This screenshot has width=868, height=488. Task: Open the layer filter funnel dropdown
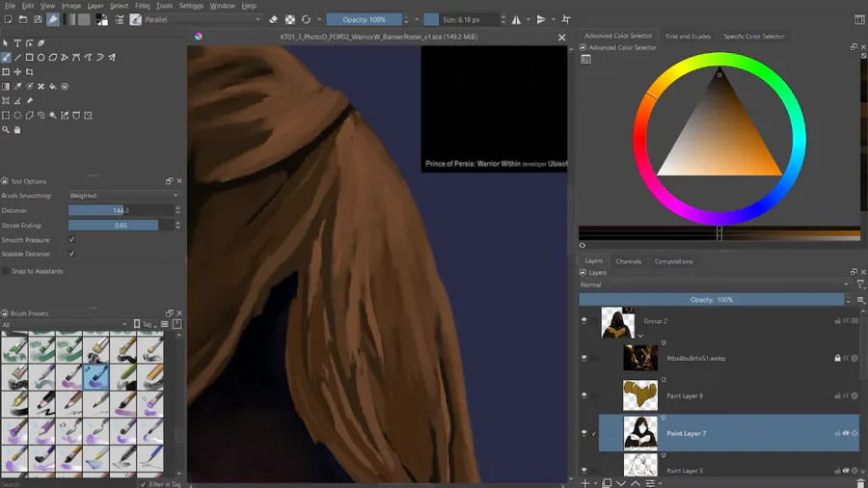(x=861, y=285)
